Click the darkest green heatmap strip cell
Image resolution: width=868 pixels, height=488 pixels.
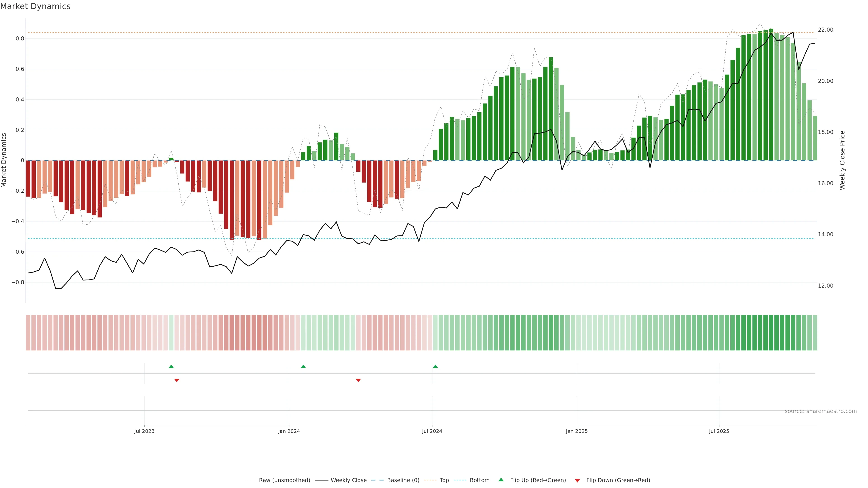point(771,332)
